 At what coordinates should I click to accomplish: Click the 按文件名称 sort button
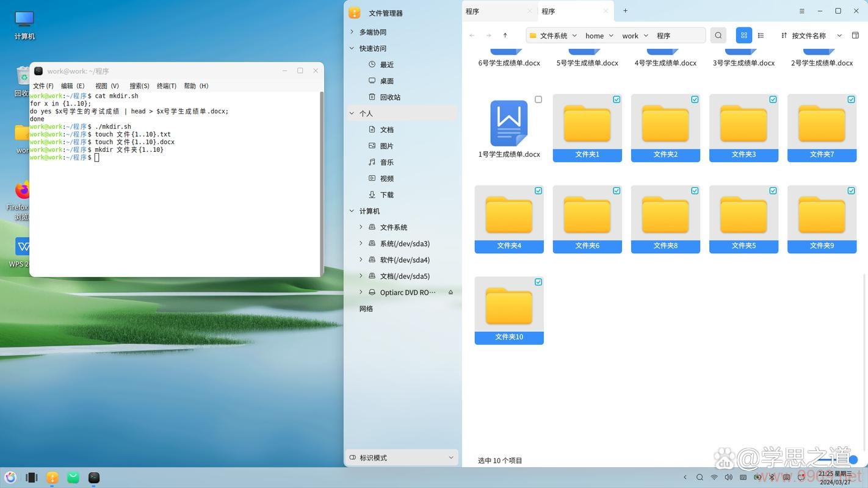tap(809, 35)
